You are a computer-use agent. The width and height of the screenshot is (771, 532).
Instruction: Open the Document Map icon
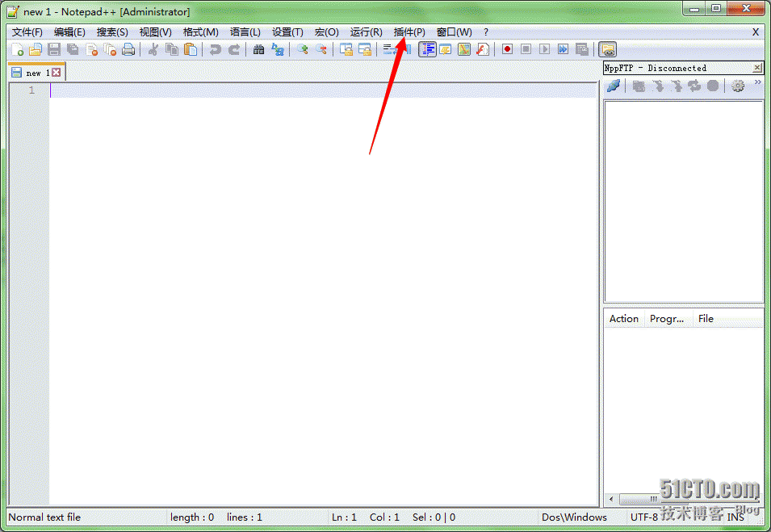coord(464,50)
